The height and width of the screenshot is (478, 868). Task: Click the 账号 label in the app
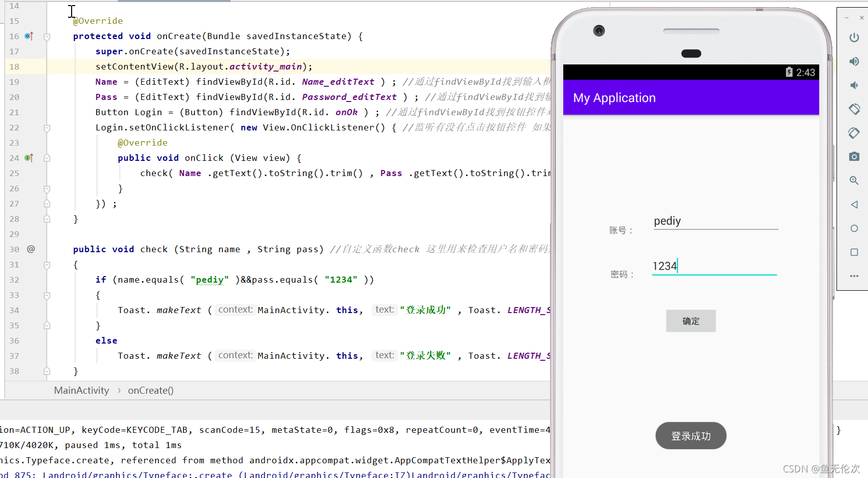pos(621,230)
